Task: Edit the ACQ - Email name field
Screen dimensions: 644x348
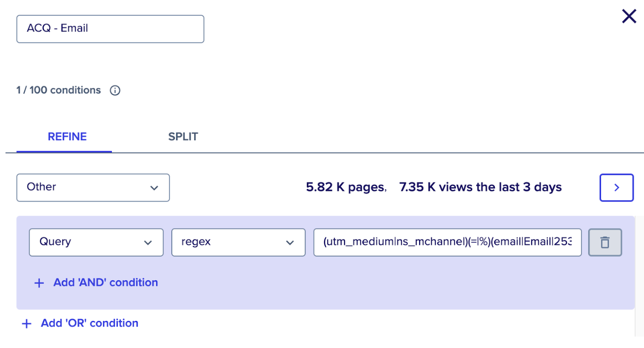Action: pyautogui.click(x=110, y=29)
